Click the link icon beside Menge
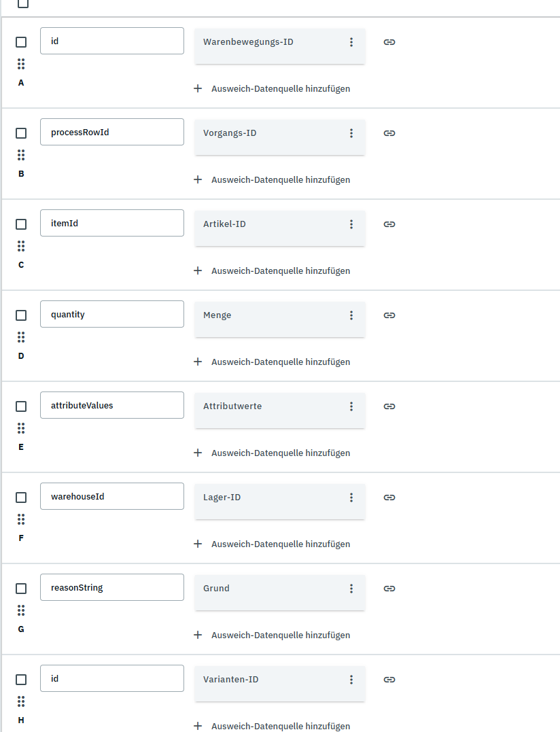560x732 pixels. [389, 315]
